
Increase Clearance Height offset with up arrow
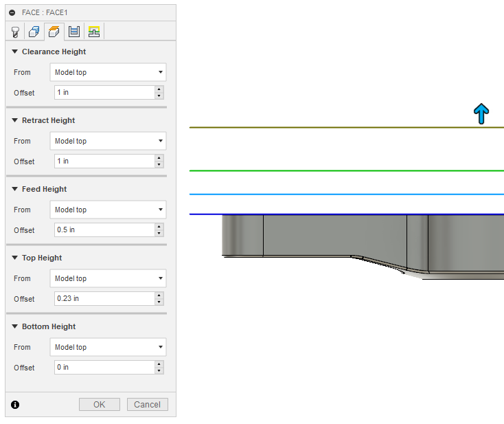pyautogui.click(x=159, y=89)
